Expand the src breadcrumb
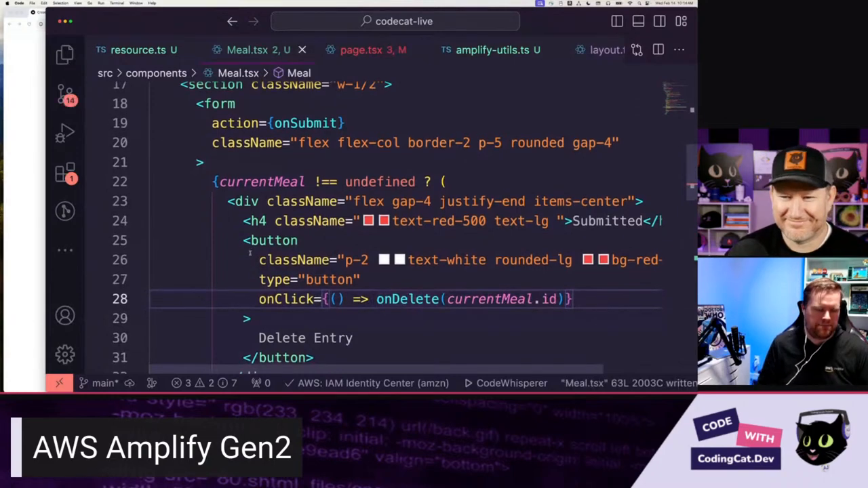 [x=105, y=73]
